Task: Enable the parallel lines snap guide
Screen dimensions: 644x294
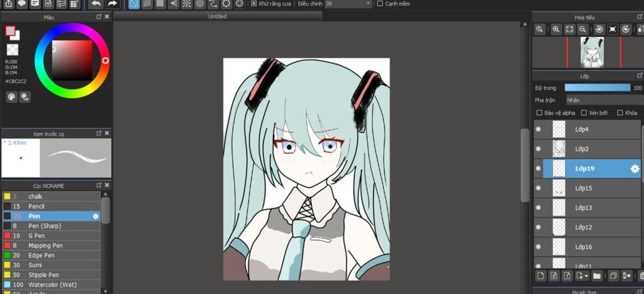Action: pyautogui.click(x=147, y=4)
